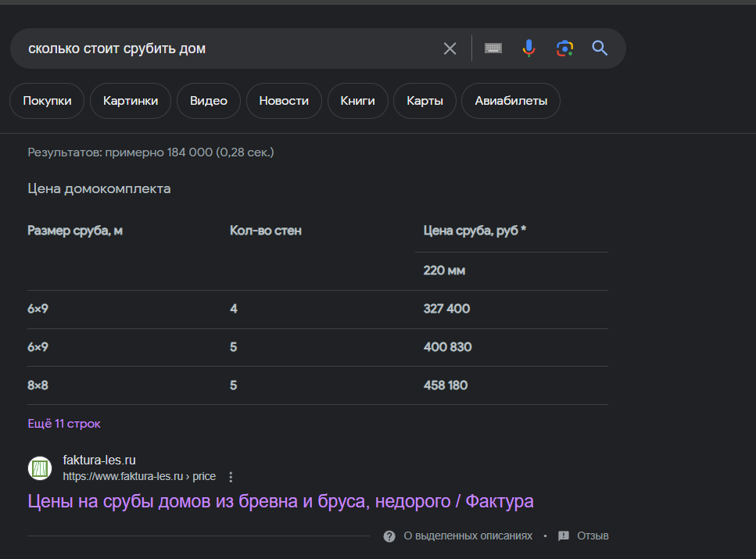Open Google Lens image search
Image resolution: width=756 pixels, height=559 pixels.
click(564, 48)
